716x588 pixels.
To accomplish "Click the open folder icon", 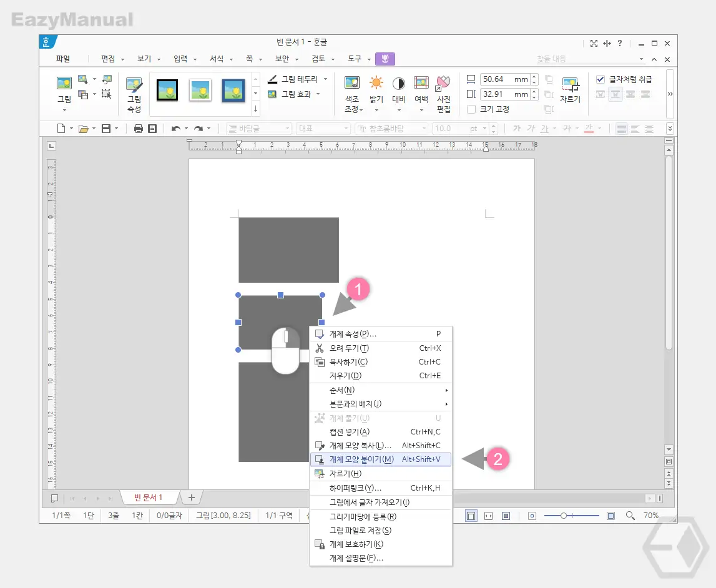I will (83, 129).
